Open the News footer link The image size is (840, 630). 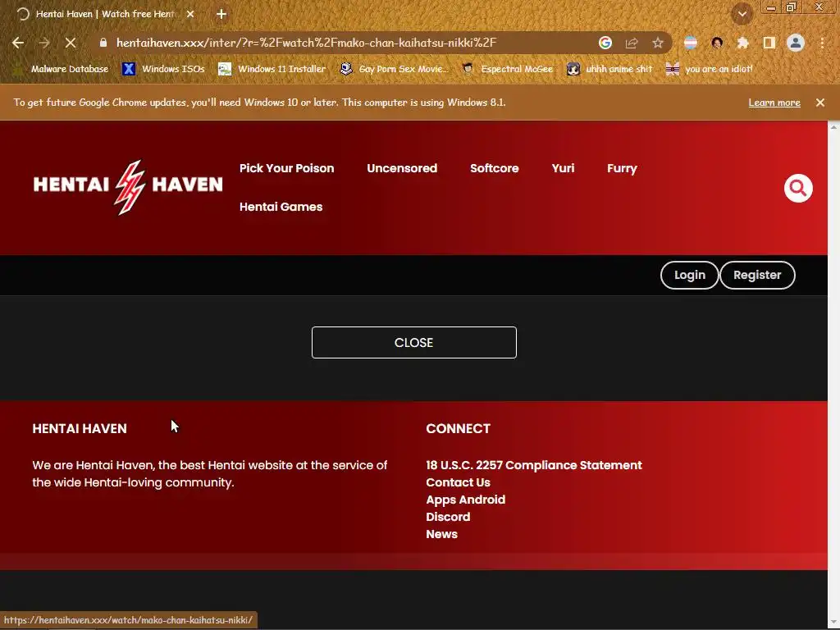click(x=441, y=534)
